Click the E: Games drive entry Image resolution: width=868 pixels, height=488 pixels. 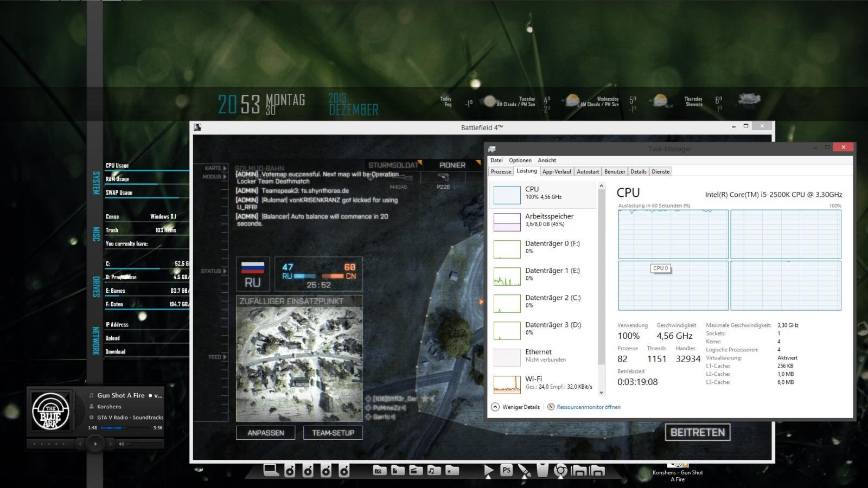[146, 291]
